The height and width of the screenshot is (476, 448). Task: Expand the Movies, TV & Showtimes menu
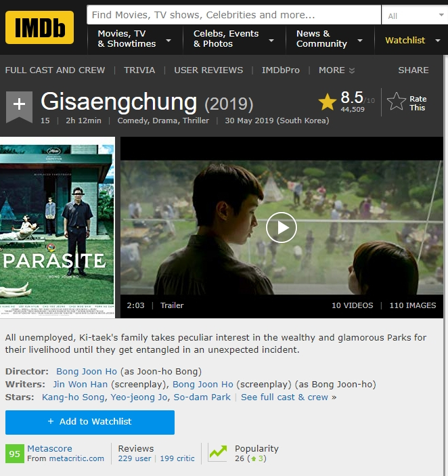click(x=135, y=39)
